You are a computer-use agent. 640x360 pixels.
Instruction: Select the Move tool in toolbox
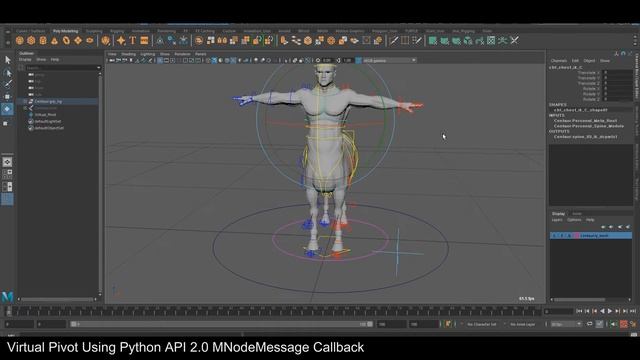7,97
